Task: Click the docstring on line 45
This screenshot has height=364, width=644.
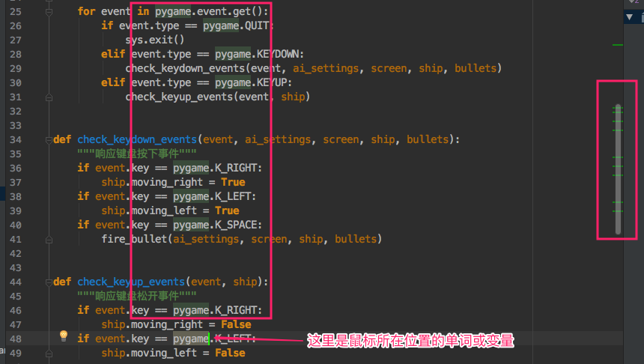Action: pyautogui.click(x=137, y=296)
